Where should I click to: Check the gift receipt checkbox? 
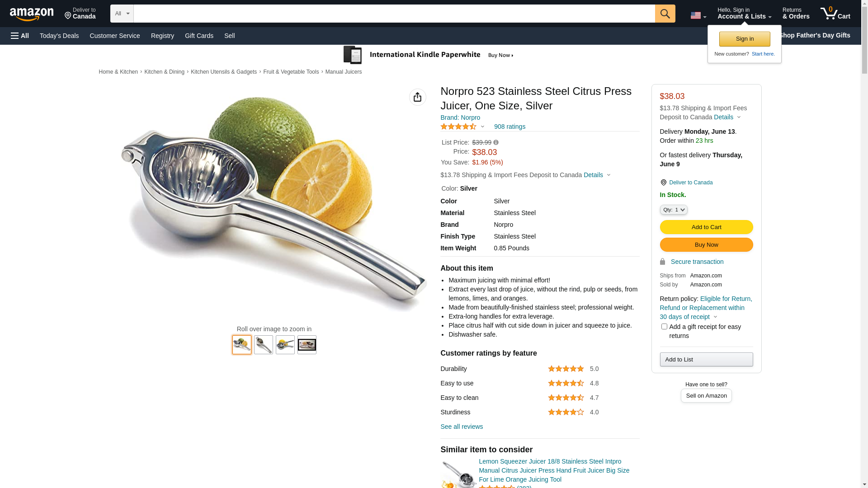pyautogui.click(x=664, y=326)
